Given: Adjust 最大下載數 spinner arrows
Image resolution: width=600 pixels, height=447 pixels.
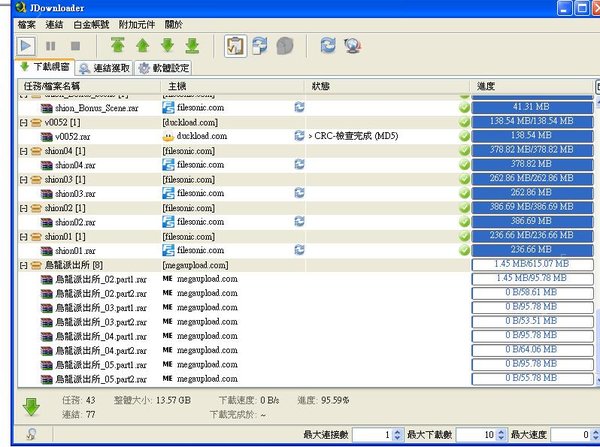Looking at the screenshot, I should (x=501, y=435).
